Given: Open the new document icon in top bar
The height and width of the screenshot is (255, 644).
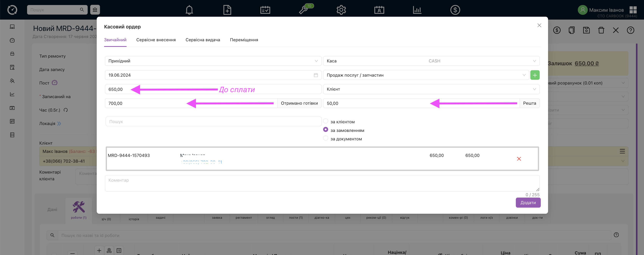Looking at the screenshot, I should pyautogui.click(x=227, y=10).
